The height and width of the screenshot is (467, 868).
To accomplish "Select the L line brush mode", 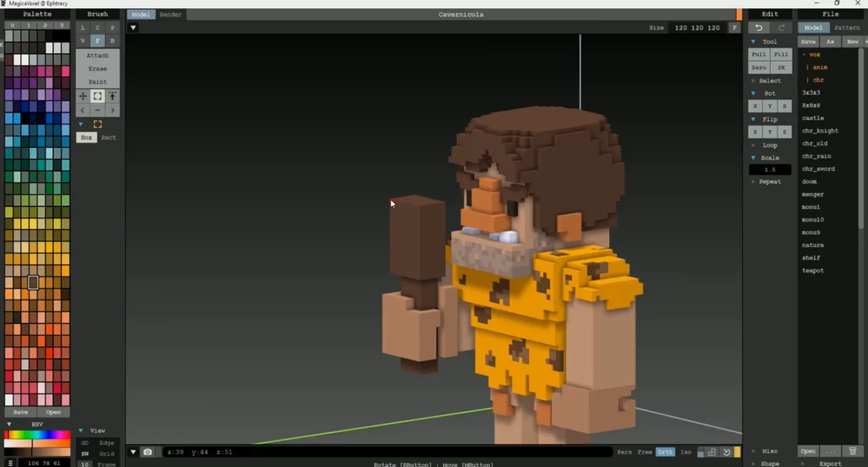I will [83, 28].
